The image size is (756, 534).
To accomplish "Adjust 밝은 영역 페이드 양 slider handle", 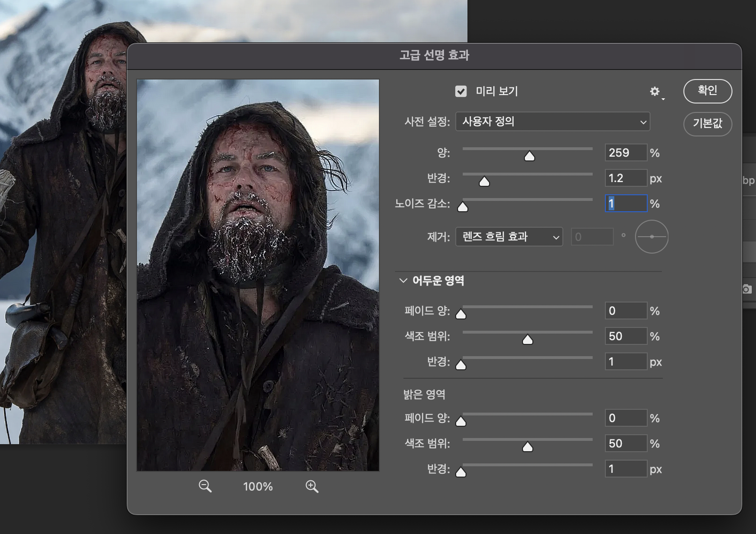I will (461, 422).
